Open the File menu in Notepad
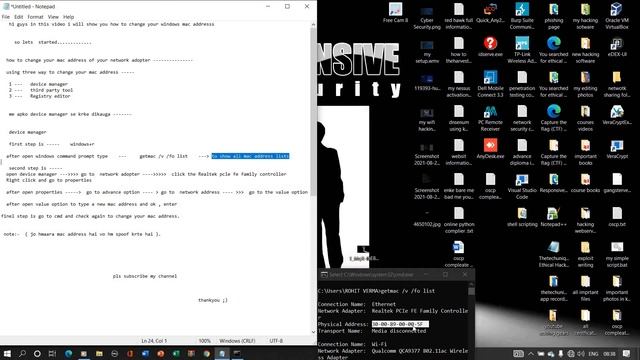The height and width of the screenshot is (360, 640). pos(6,17)
